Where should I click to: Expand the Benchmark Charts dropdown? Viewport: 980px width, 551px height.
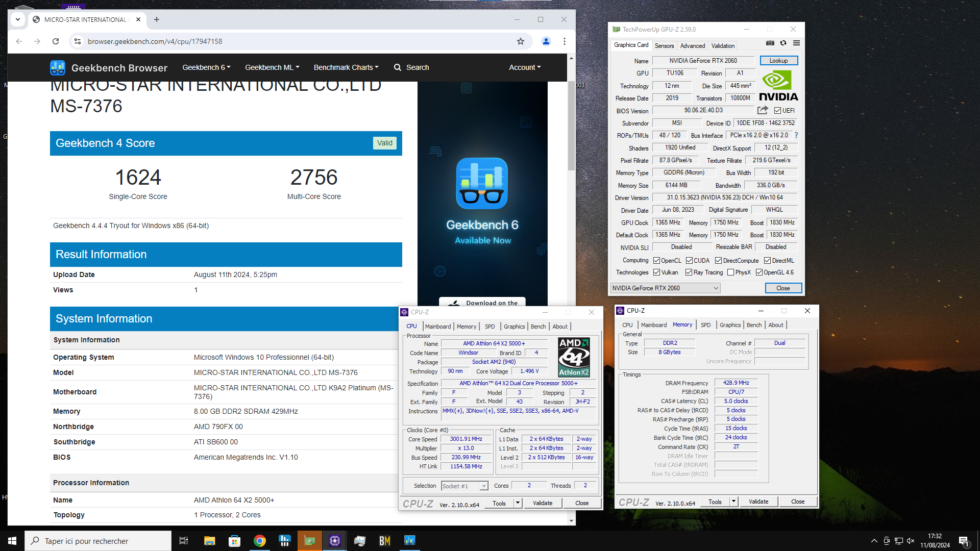click(x=346, y=67)
